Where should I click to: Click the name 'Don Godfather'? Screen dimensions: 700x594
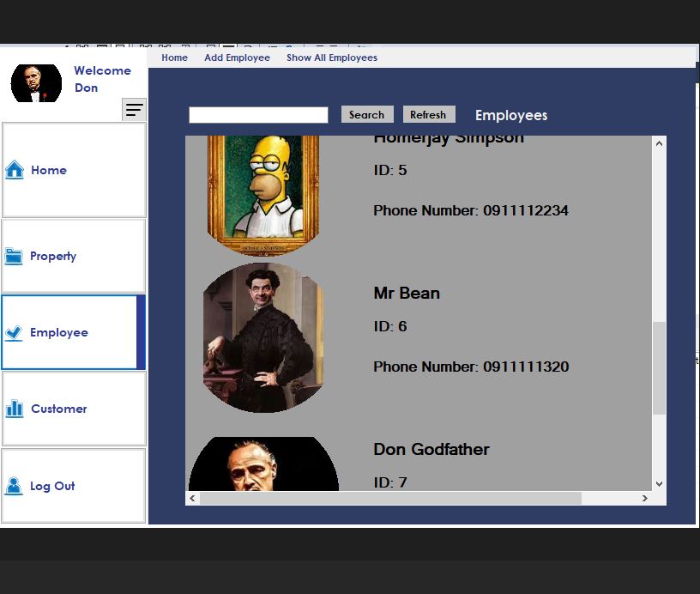pos(431,449)
